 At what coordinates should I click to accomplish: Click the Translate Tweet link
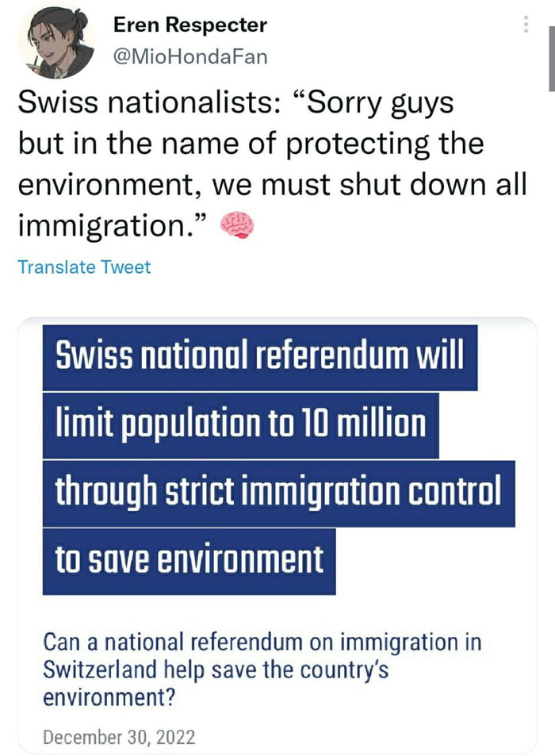pyautogui.click(x=84, y=267)
